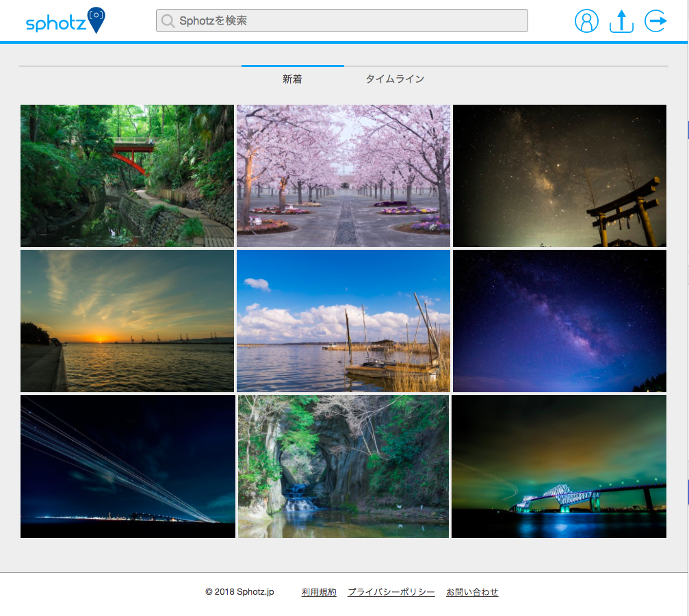Open the airplane light trails photo
This screenshot has height=616, width=689.
pyautogui.click(x=127, y=466)
